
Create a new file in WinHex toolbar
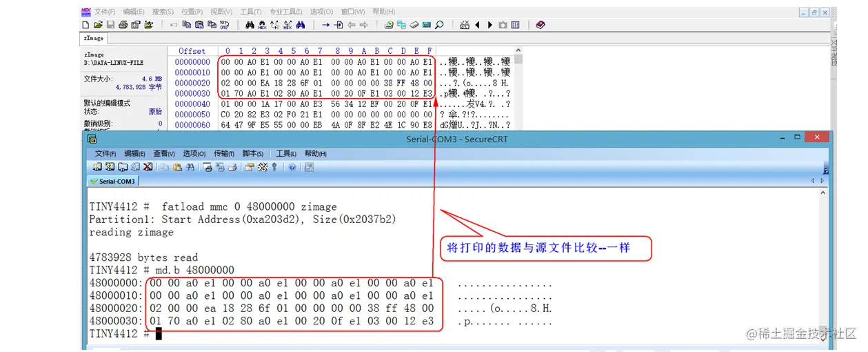click(x=85, y=25)
